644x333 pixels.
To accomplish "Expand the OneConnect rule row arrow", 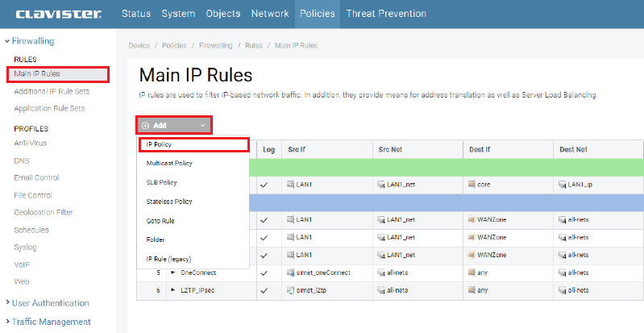I will tap(172, 273).
